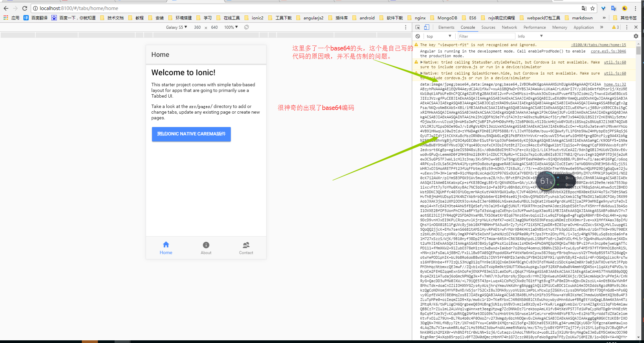Open source link core.es5.js:3046
The image size is (644, 343).
pos(608,51)
